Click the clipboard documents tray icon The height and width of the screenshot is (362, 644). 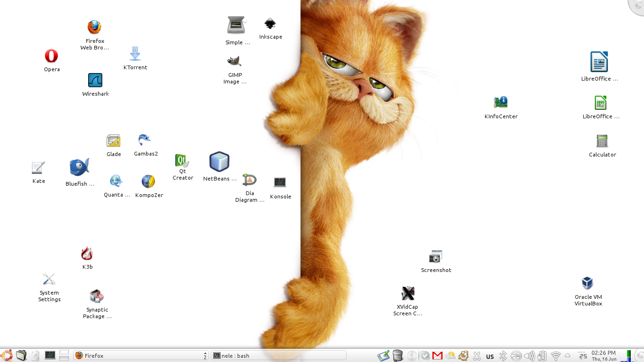[463, 356]
